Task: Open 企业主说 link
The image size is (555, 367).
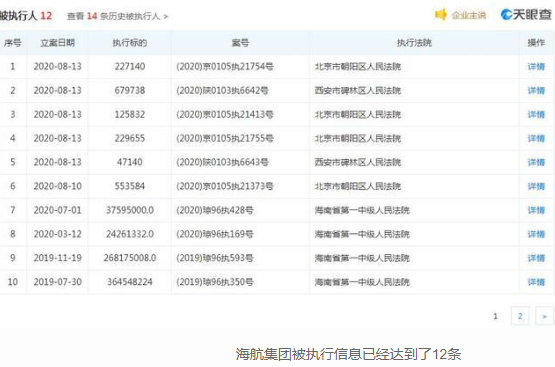Action: click(x=468, y=15)
